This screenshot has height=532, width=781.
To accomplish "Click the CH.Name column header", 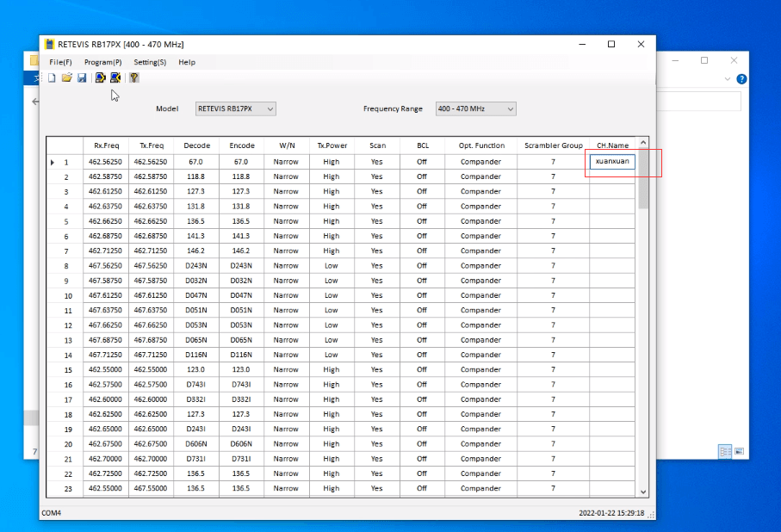I will click(612, 145).
